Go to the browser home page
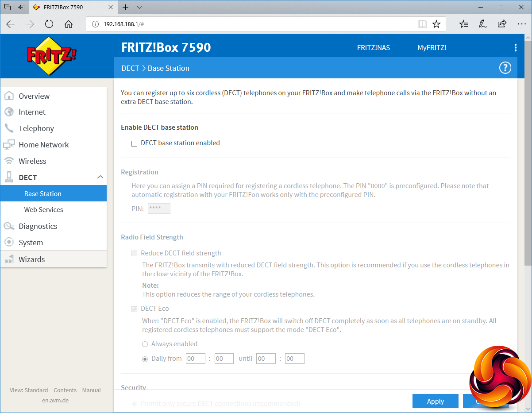 tap(69, 24)
